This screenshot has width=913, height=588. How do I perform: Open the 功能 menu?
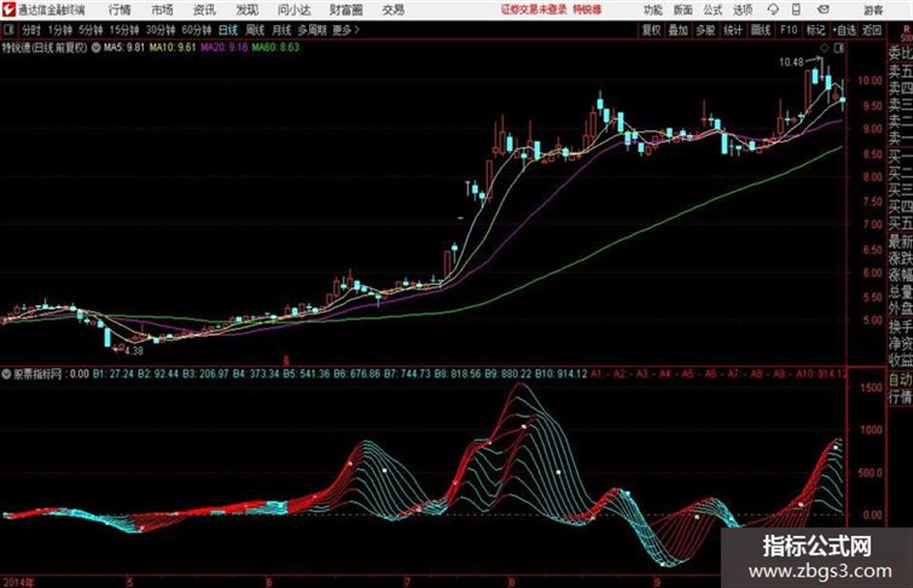(653, 10)
